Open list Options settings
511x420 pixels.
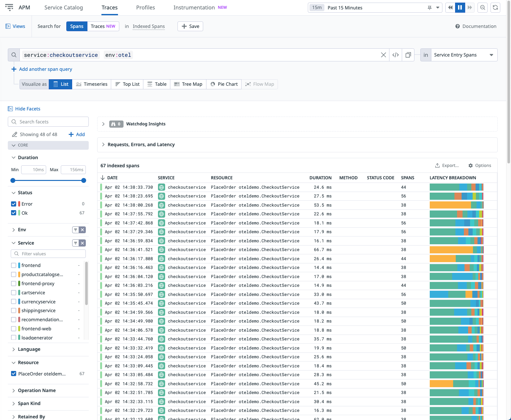480,166
